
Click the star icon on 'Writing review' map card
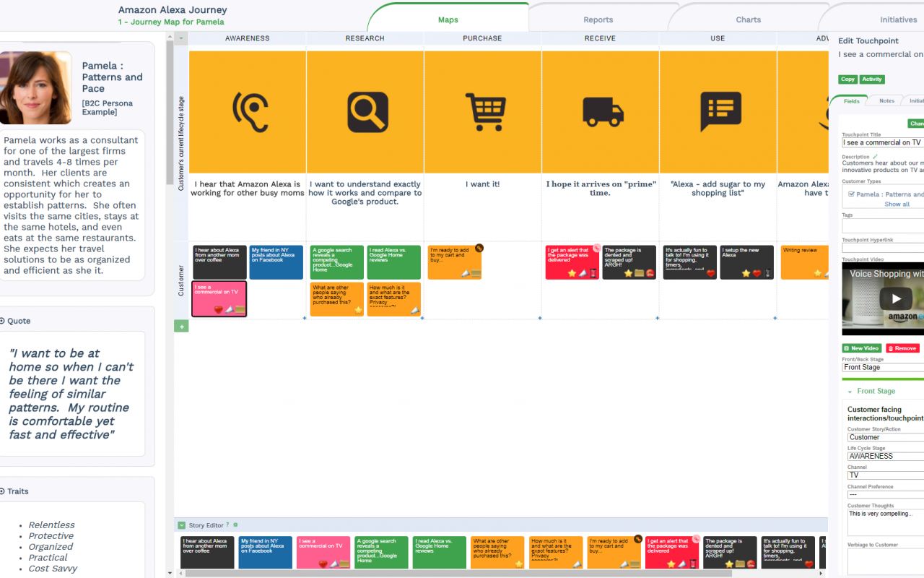tap(818, 273)
